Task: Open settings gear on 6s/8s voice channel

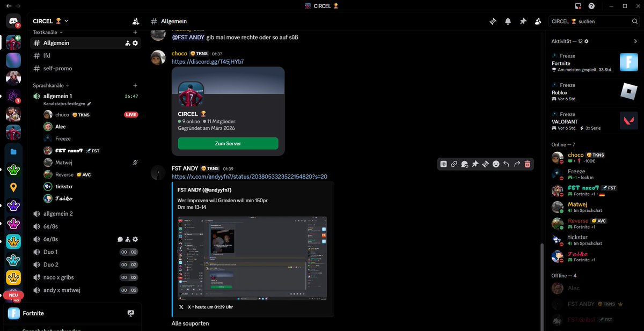Action: pos(135,239)
